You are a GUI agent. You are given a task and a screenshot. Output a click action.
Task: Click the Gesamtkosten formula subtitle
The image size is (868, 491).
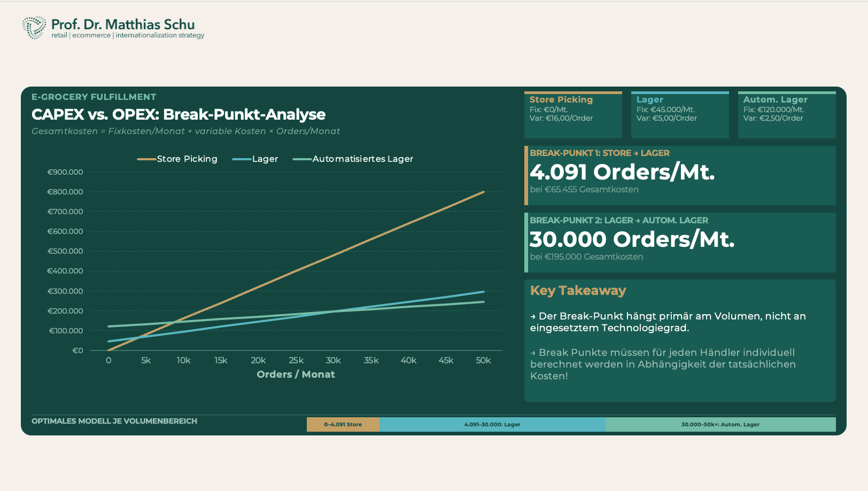coord(185,131)
